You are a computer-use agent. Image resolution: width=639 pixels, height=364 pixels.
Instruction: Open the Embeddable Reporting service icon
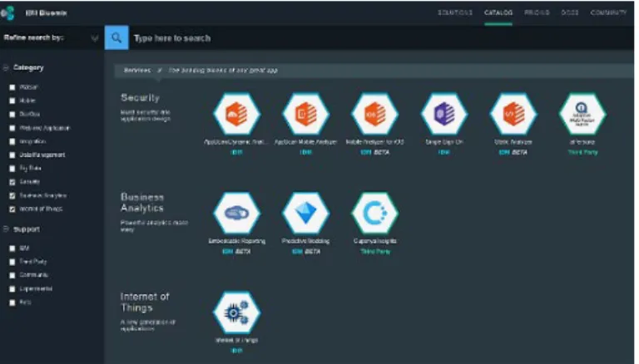coord(237,213)
